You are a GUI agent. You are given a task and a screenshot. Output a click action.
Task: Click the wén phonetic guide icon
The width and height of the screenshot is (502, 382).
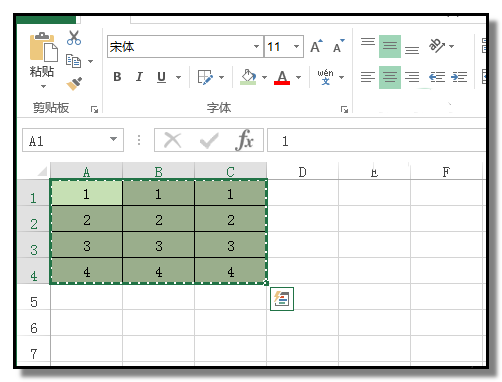[325, 77]
